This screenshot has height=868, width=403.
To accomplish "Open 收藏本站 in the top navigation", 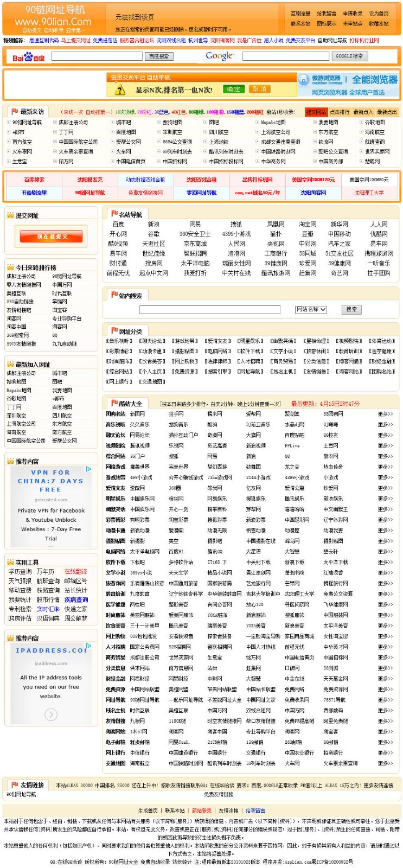I will (379, 23).
